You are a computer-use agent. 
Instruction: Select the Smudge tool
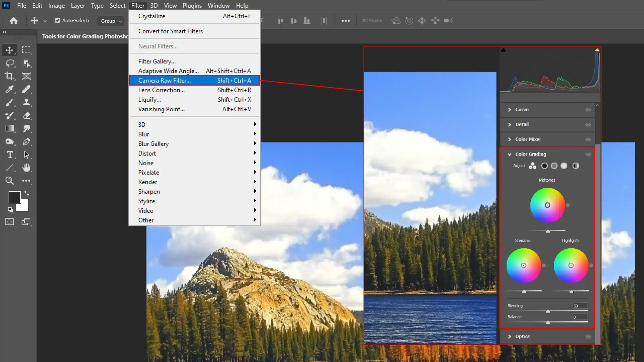click(x=26, y=128)
